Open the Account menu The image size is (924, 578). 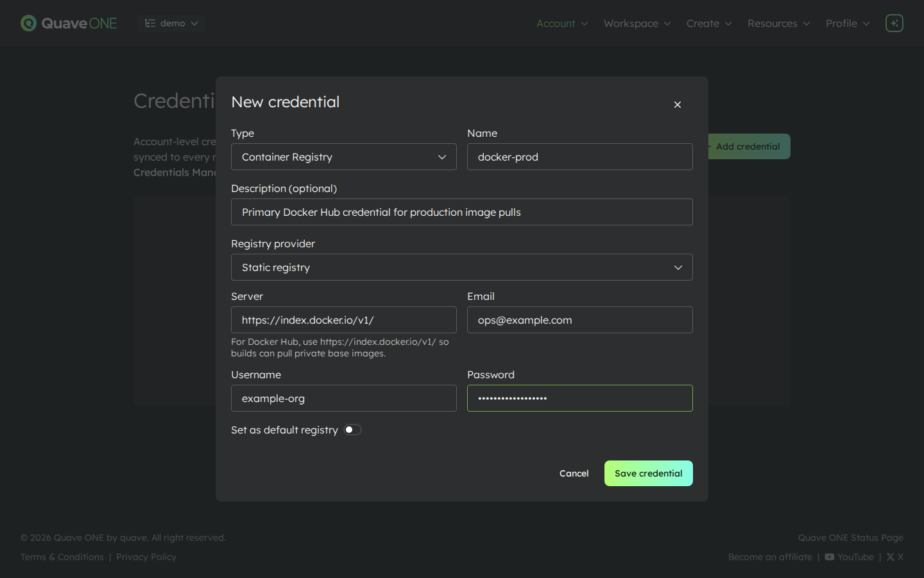pyautogui.click(x=562, y=23)
